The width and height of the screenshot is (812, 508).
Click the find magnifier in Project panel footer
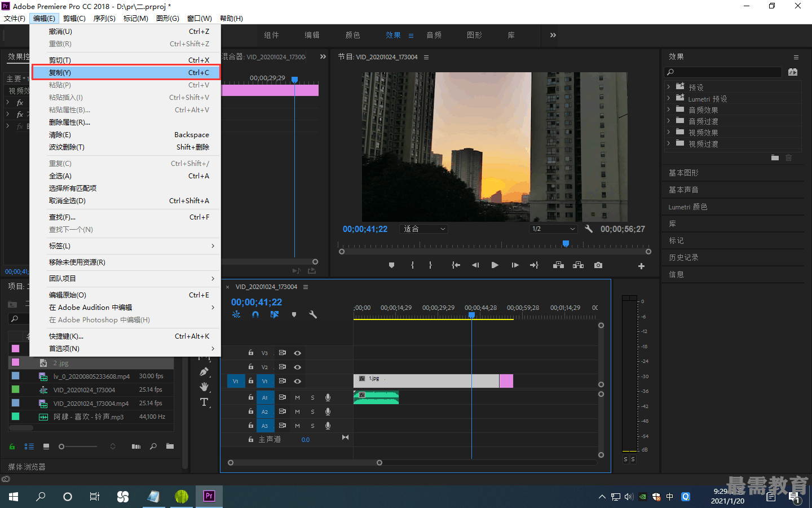[153, 446]
